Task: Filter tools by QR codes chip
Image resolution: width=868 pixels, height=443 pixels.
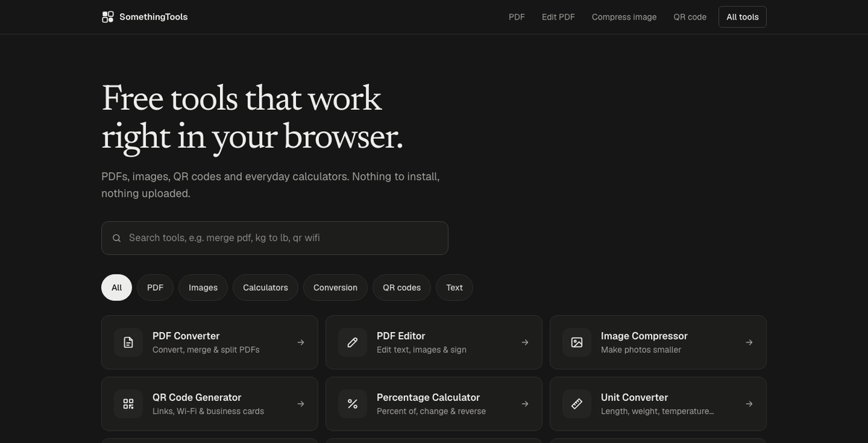Action: click(x=401, y=287)
